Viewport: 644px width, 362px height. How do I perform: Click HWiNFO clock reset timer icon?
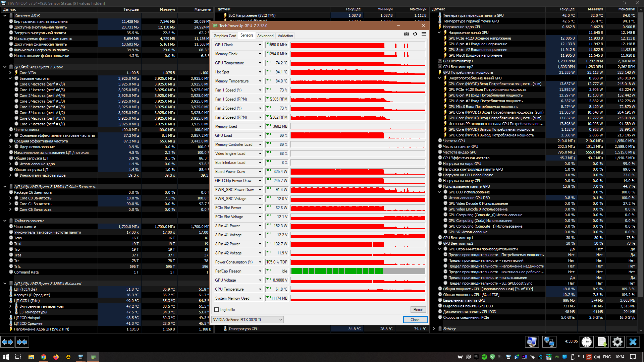pyautogui.click(x=586, y=342)
